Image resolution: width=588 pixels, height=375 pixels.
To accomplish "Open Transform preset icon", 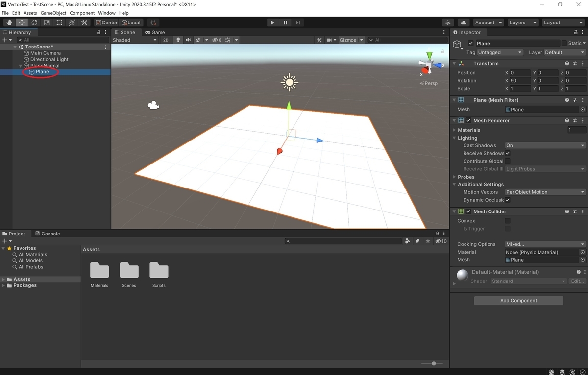I will click(574, 64).
